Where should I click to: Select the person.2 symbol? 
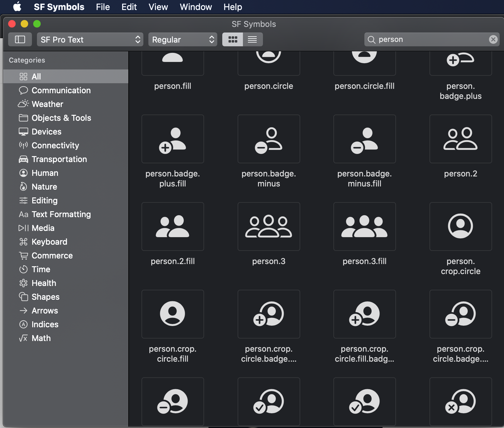(461, 139)
